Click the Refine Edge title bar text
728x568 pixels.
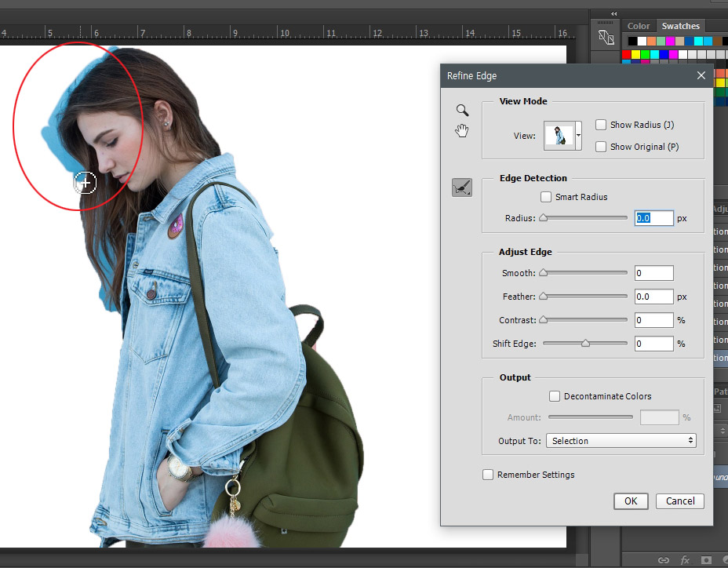(471, 75)
